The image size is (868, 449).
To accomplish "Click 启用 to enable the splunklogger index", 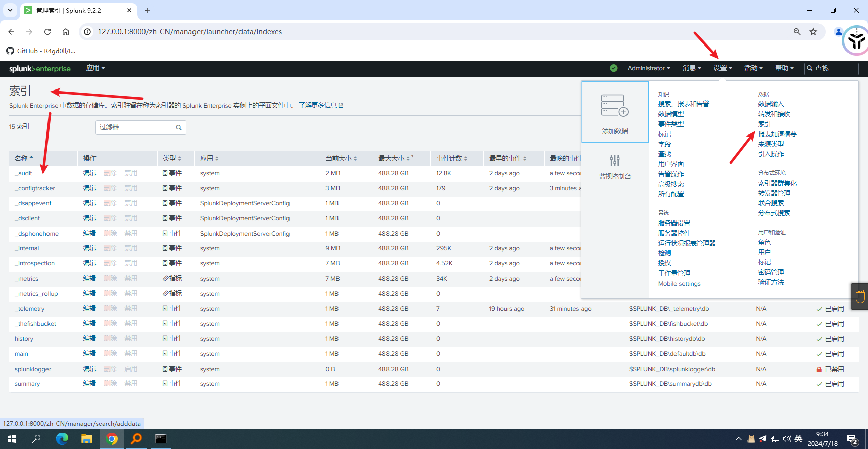I will (131, 369).
